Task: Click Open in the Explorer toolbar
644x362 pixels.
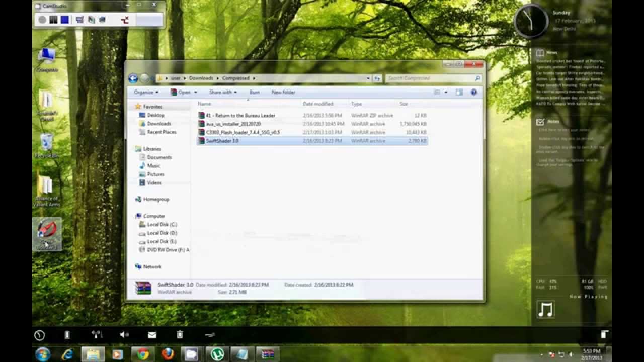Action: click(181, 92)
